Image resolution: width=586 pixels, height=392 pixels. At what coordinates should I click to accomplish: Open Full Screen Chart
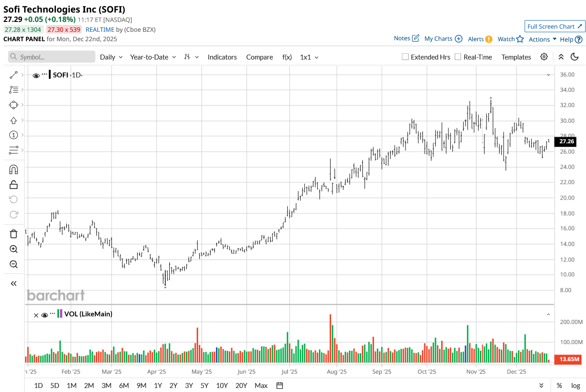(x=555, y=26)
